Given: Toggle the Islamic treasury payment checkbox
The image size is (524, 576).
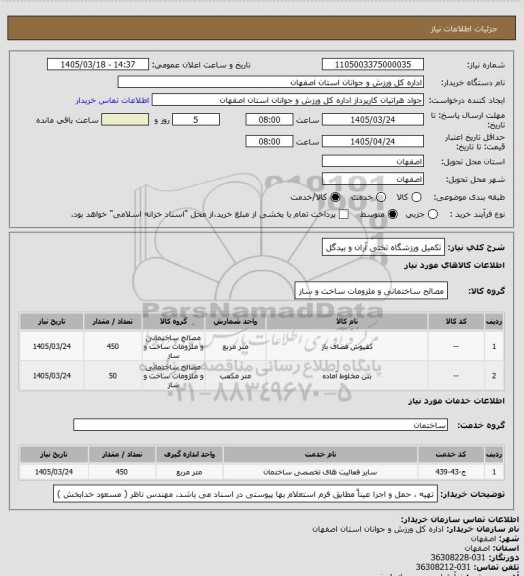Looking at the screenshot, I should [344, 214].
